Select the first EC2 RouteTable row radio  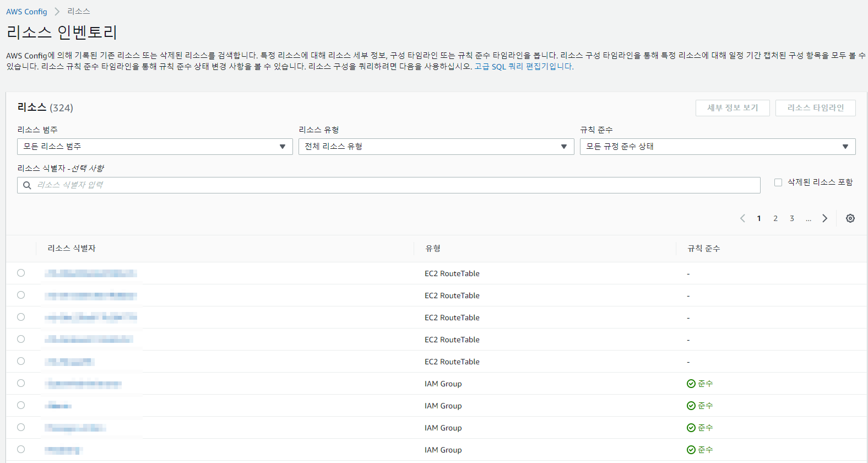click(21, 273)
